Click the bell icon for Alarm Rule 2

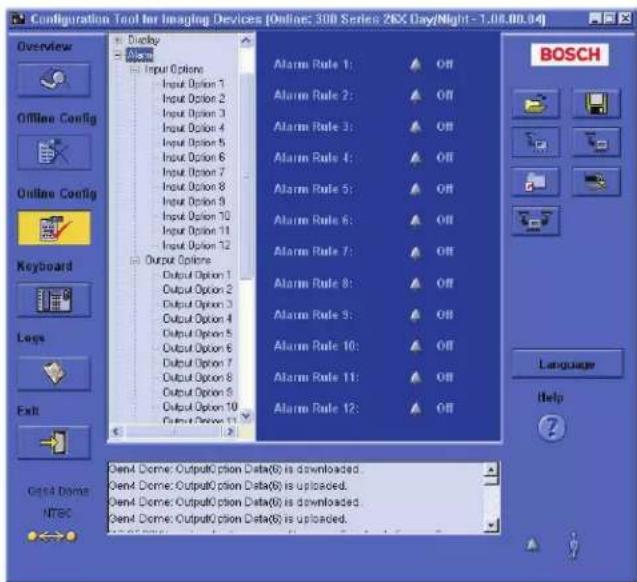[416, 95]
